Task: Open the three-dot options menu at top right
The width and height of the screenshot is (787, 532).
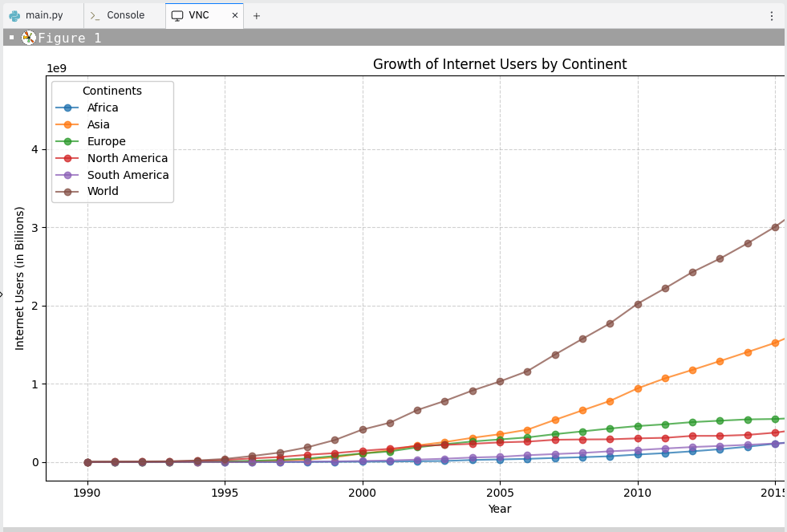Action: click(772, 14)
